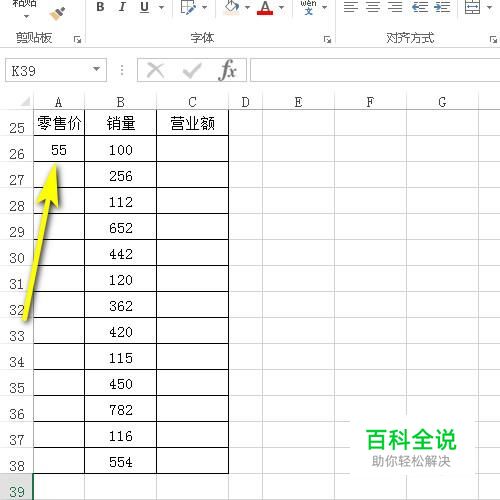Select row 30 header
500x500 pixels.
17,253
